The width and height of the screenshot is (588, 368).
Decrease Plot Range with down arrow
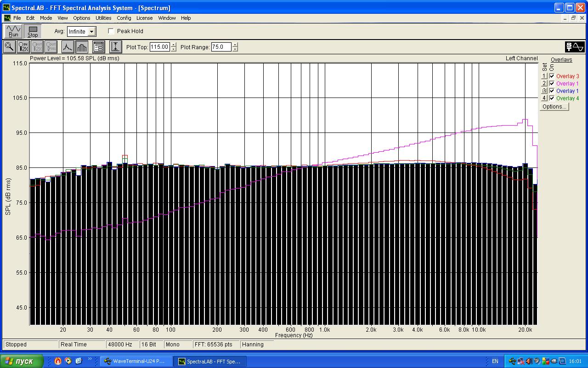point(235,49)
